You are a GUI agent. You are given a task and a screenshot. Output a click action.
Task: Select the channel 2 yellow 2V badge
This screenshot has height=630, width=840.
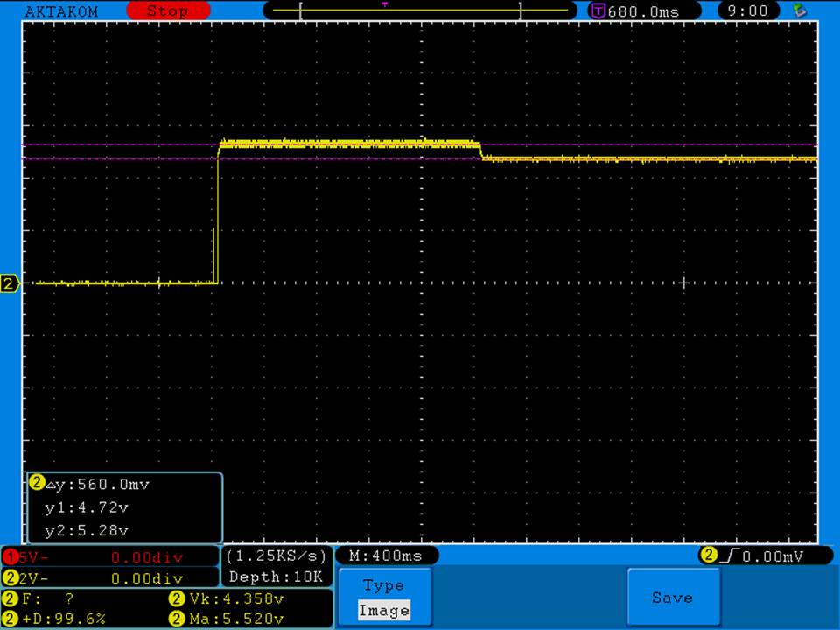[10, 577]
